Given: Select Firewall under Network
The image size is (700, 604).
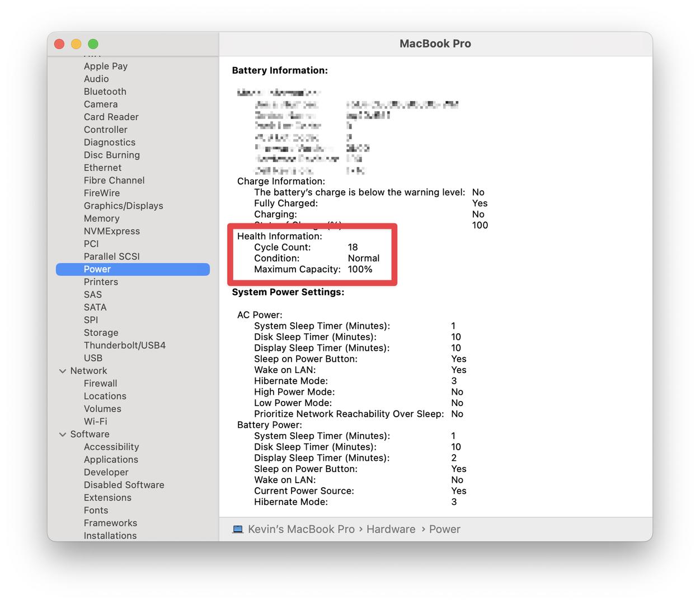Looking at the screenshot, I should (100, 384).
